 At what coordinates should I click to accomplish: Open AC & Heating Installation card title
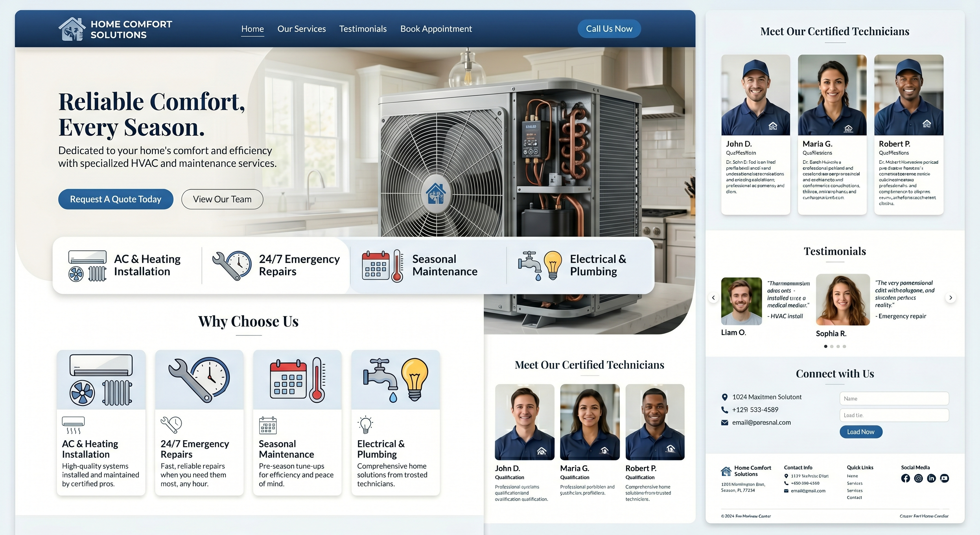(x=90, y=449)
